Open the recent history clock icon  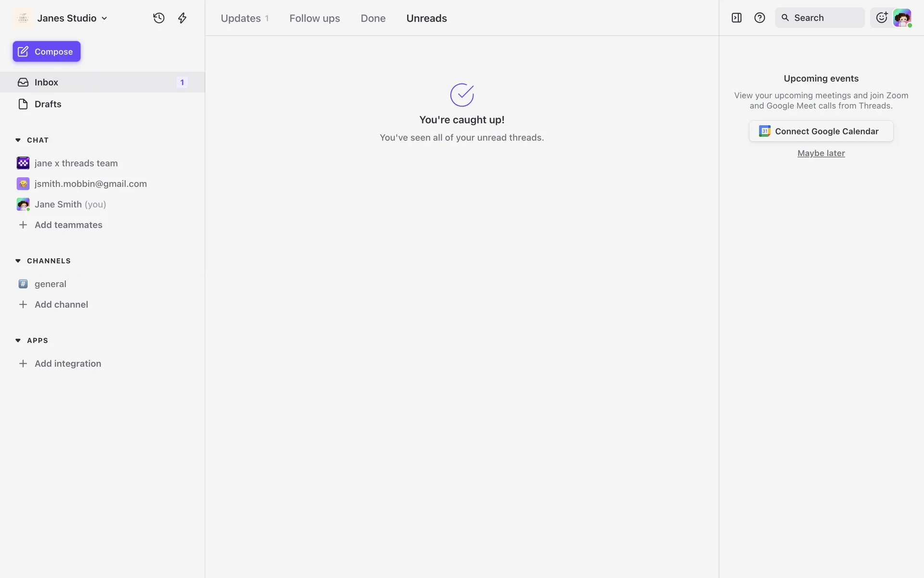pyautogui.click(x=159, y=18)
